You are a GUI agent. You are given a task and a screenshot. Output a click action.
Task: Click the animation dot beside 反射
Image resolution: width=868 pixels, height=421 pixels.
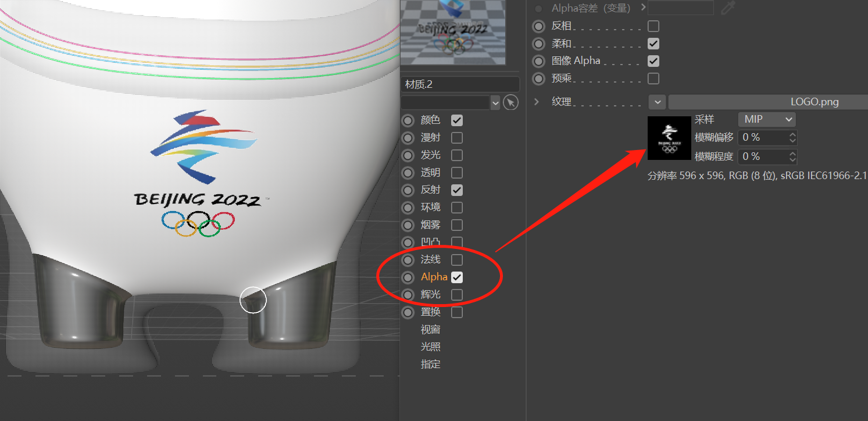(x=409, y=190)
